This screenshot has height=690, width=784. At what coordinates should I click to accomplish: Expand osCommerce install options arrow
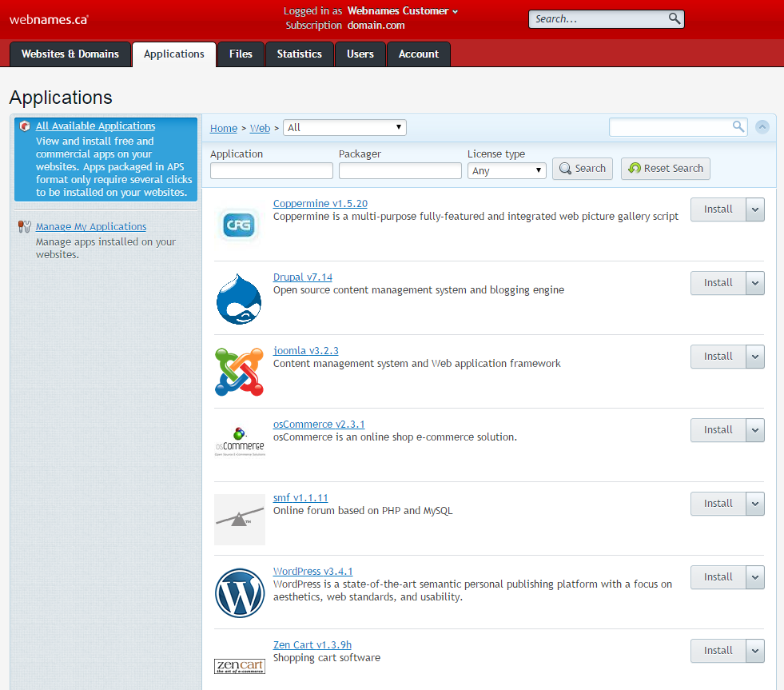755,430
